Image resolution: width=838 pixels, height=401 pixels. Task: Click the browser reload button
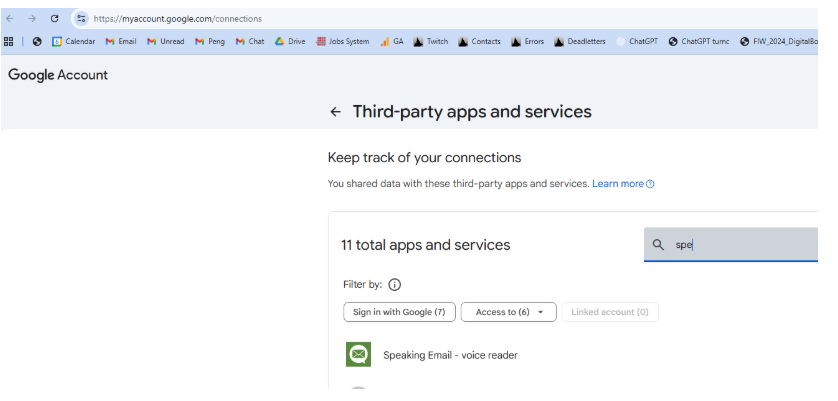(54, 18)
